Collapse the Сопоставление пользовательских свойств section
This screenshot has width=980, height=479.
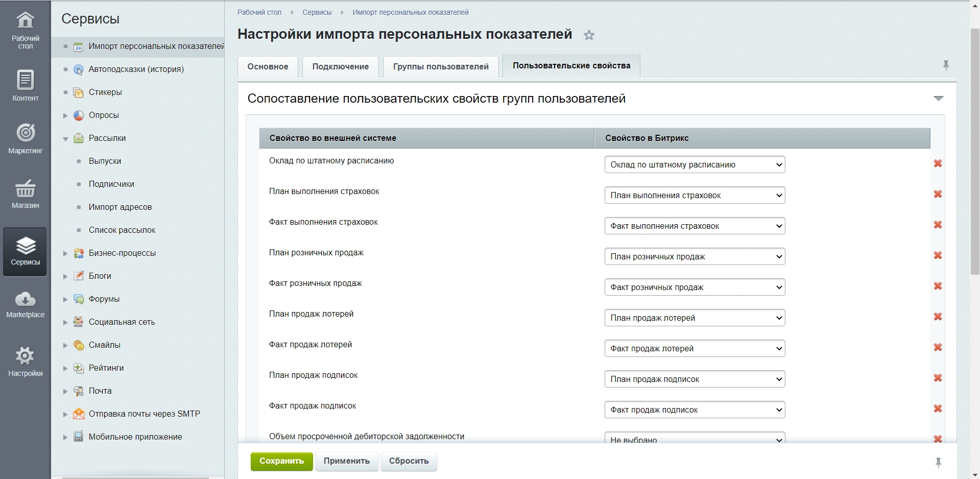point(938,99)
